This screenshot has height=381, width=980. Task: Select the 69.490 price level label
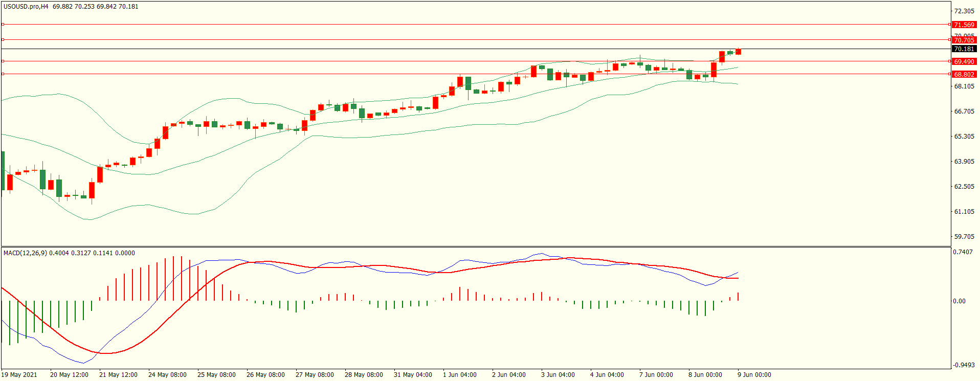[964, 61]
